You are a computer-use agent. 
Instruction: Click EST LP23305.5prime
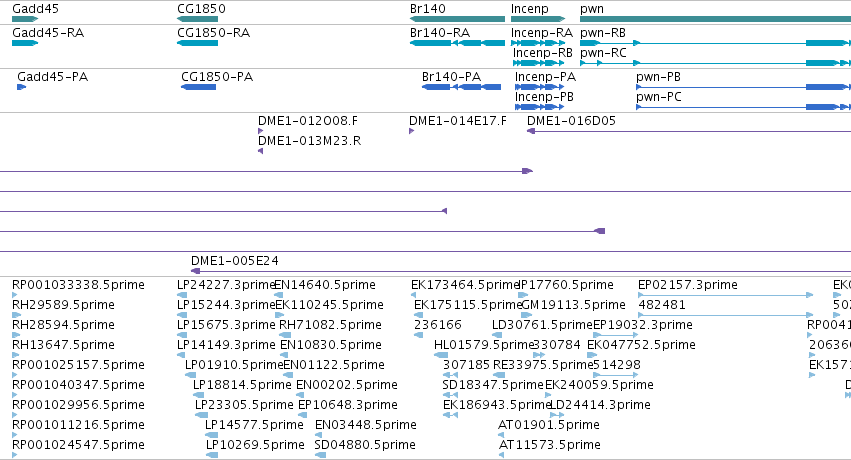(201, 416)
